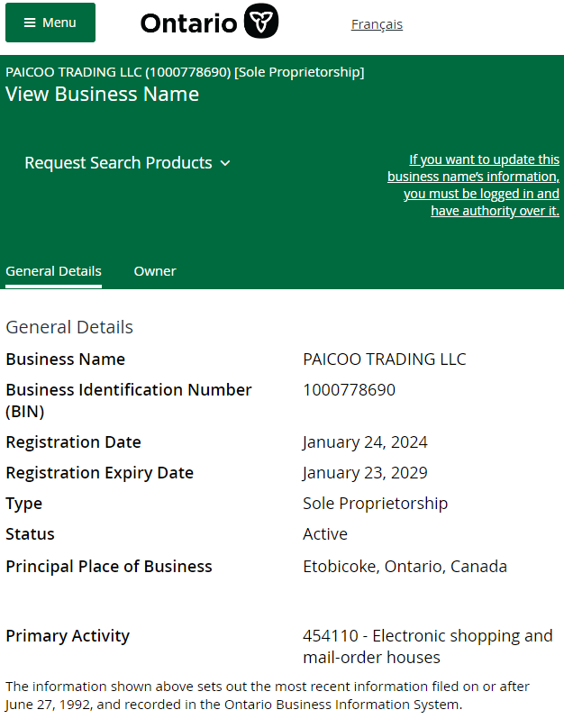Open the update business name information link
This screenshot has height=728, width=564.
(x=473, y=186)
